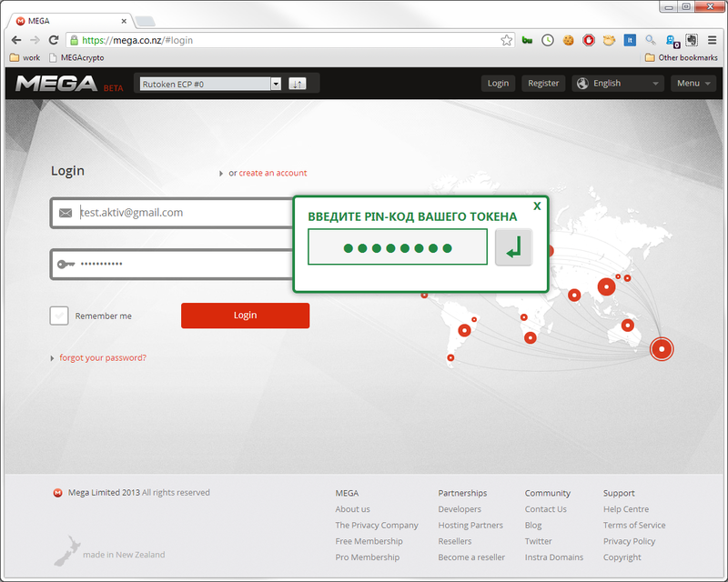Click the header Register button
Screen dimensions: 728x582
click(543, 83)
